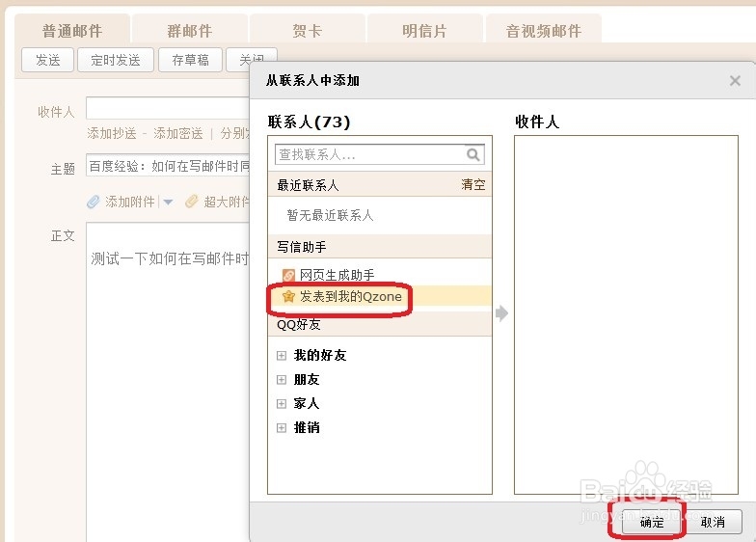This screenshot has height=542, width=756.
Task: Switch to the 普通邮件 tab
Action: point(72,31)
